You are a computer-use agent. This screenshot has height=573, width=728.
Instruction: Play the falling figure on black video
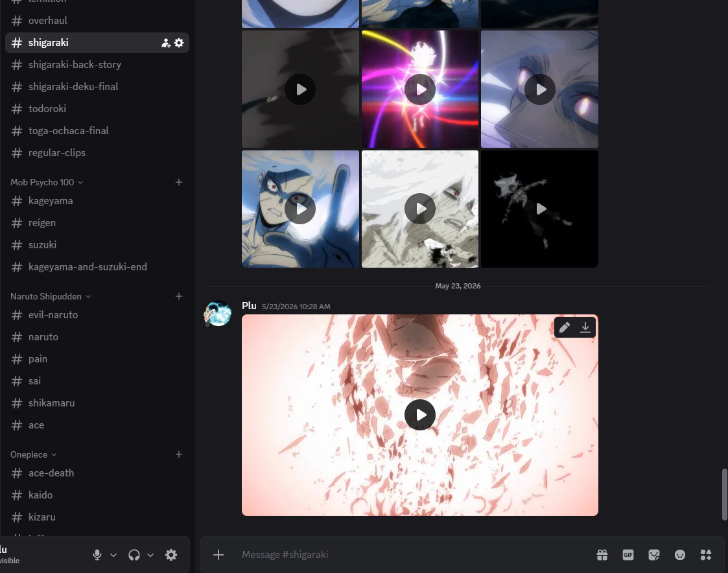539,209
